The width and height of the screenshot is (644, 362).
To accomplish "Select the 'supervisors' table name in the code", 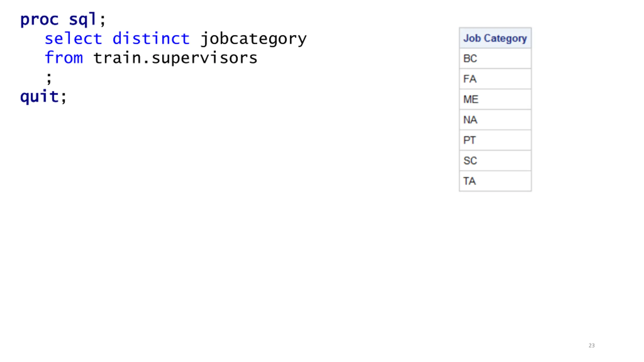I will (x=205, y=59).
